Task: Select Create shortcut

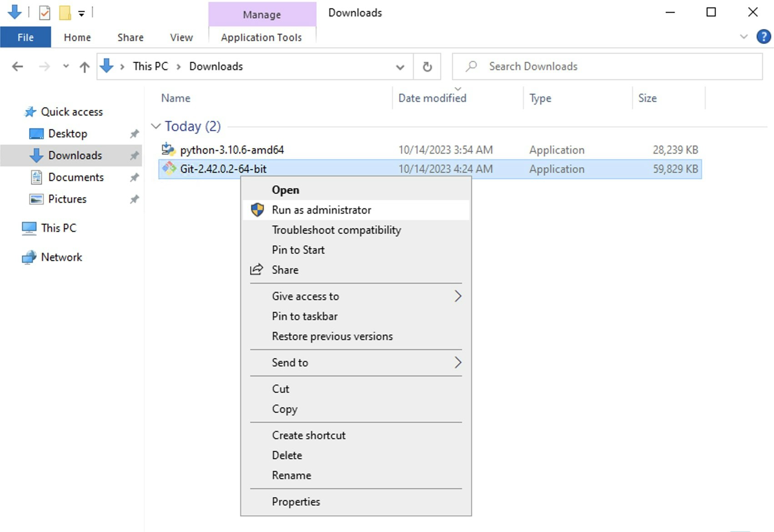Action: [x=356, y=436]
